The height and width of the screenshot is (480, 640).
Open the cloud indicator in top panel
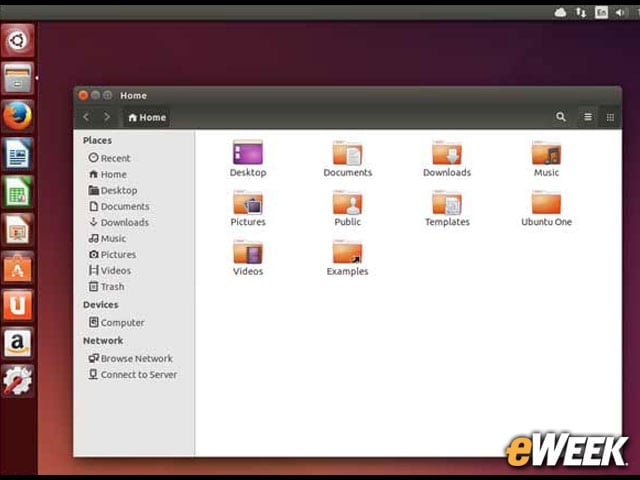[x=560, y=12]
